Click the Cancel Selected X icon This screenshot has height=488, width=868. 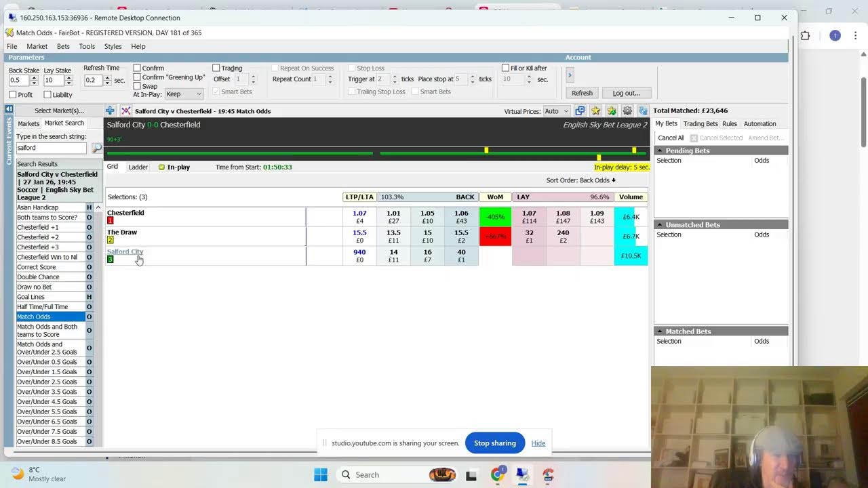pos(694,138)
